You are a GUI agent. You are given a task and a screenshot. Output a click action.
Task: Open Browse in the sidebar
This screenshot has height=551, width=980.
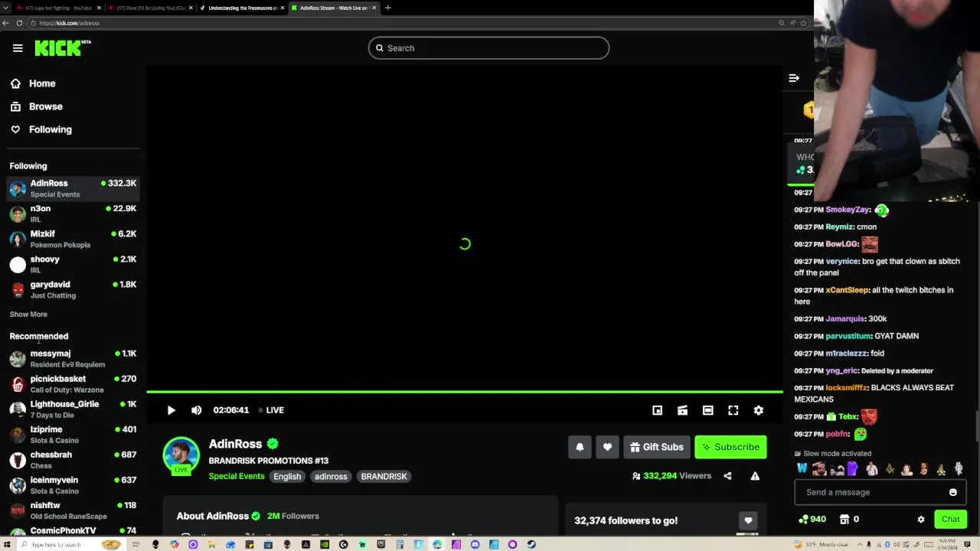coord(46,106)
